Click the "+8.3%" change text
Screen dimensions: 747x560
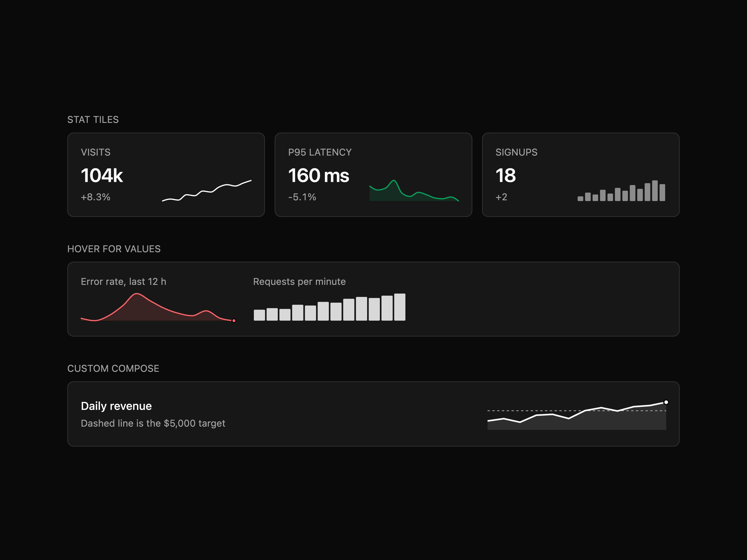click(96, 197)
